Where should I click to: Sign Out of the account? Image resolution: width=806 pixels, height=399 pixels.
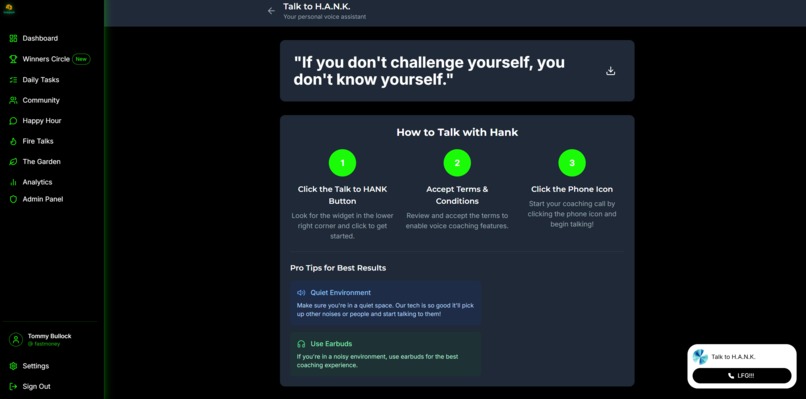coord(36,387)
